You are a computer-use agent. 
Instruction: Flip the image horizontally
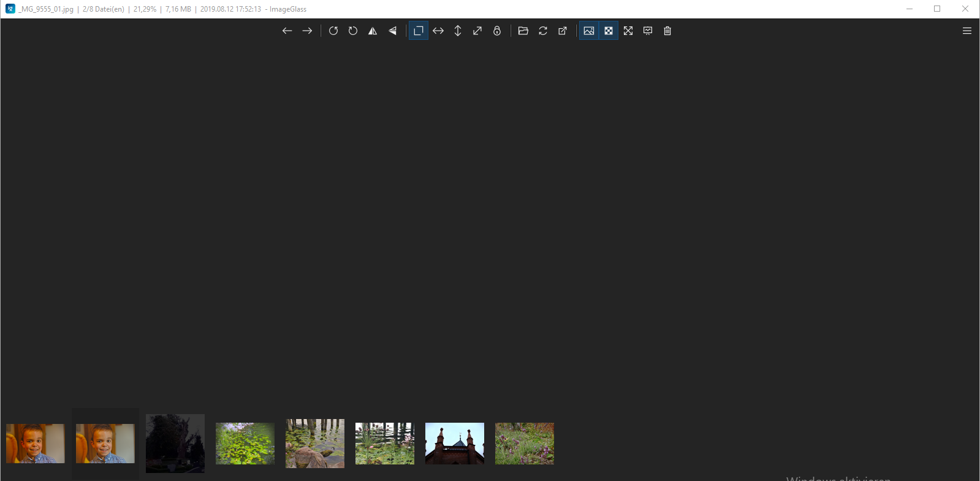(373, 31)
